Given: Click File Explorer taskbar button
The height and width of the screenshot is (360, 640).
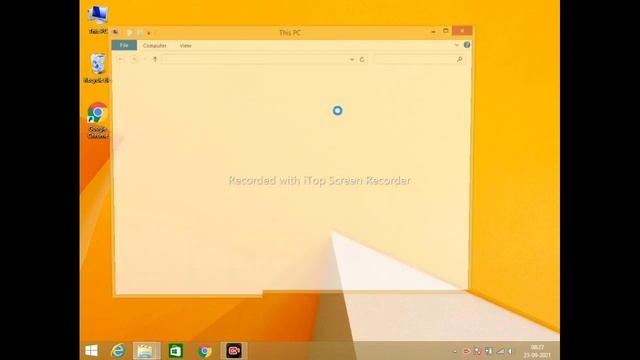Looking at the screenshot, I should [147, 351].
